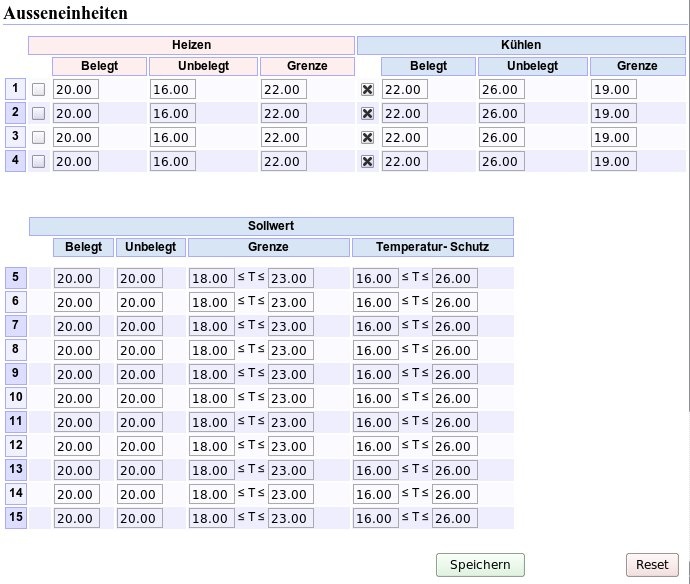
Task: Click the Speichern button
Action: [480, 565]
